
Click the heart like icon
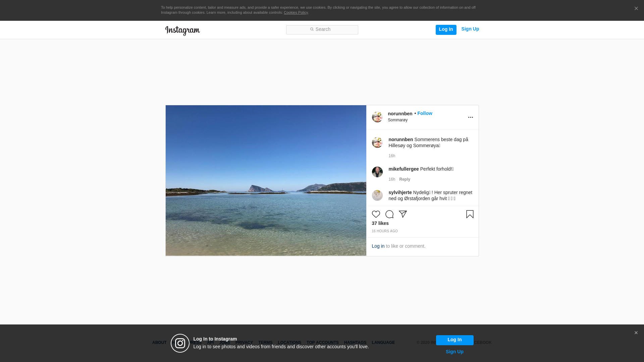click(x=376, y=214)
